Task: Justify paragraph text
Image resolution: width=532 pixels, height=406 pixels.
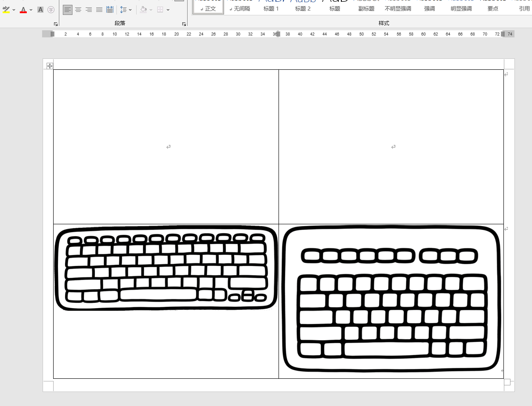Action: pyautogui.click(x=99, y=10)
